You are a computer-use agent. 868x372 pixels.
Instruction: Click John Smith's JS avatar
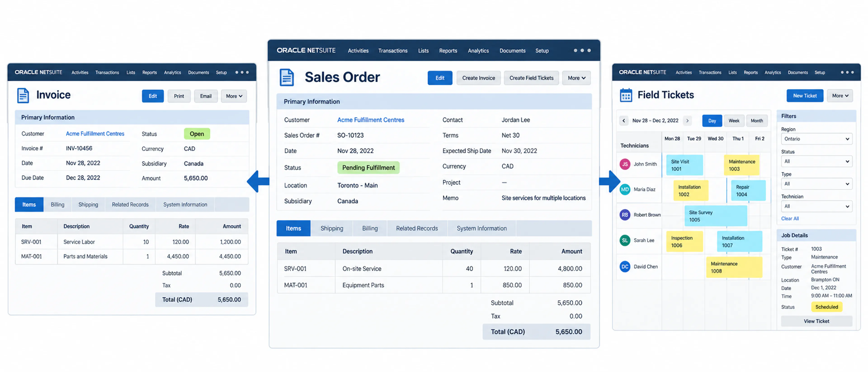(x=625, y=164)
